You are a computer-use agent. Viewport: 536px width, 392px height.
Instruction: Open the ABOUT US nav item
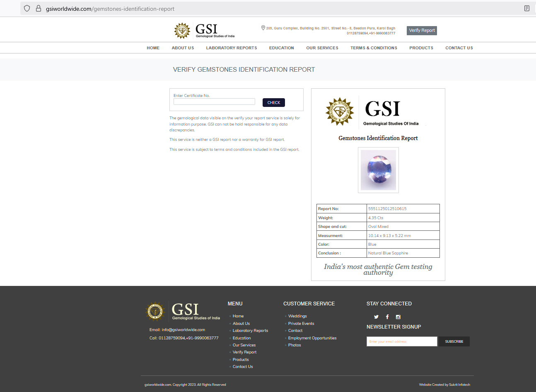pos(183,48)
